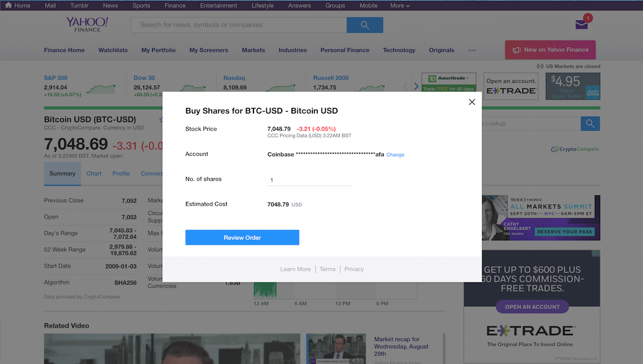
Task: Open News in top bar
Action: click(x=110, y=5)
